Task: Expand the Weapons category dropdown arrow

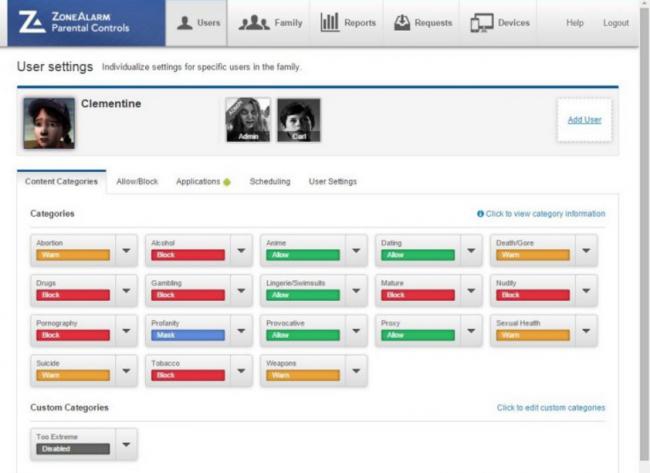Action: 356,371
